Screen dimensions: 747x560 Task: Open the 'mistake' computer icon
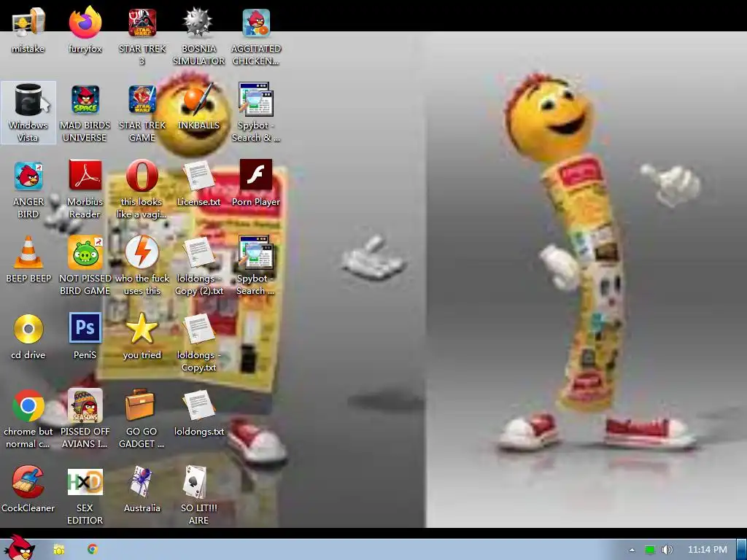click(28, 23)
